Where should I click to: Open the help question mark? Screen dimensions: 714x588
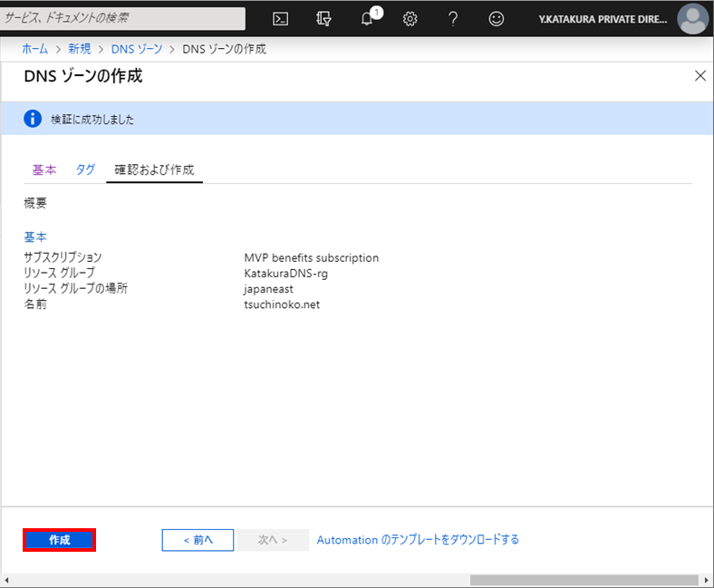(x=453, y=19)
